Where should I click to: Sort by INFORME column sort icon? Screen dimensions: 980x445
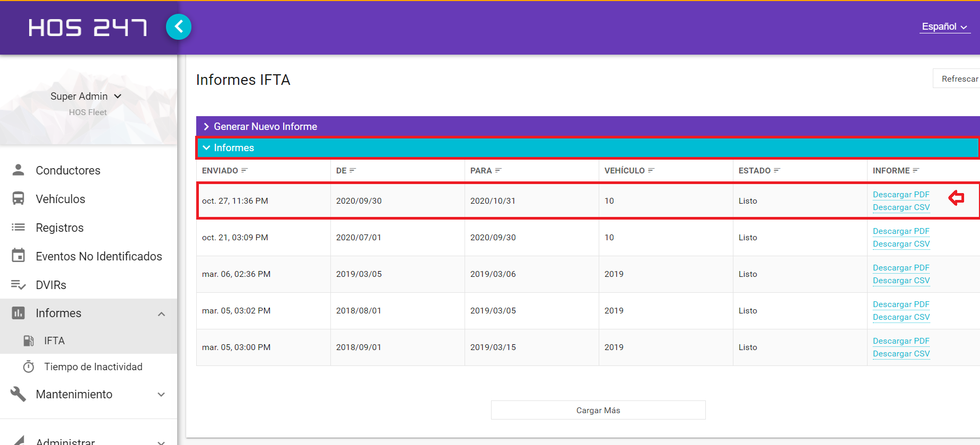click(916, 170)
